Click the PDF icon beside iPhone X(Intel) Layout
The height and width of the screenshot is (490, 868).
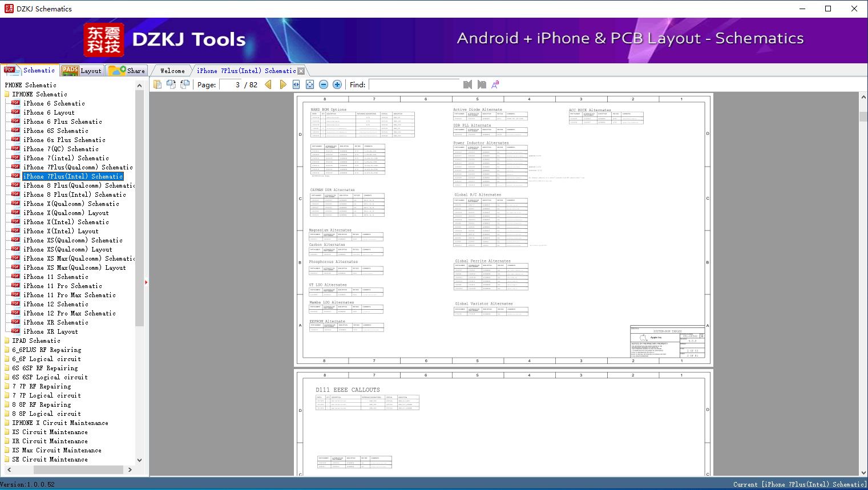pyautogui.click(x=15, y=231)
